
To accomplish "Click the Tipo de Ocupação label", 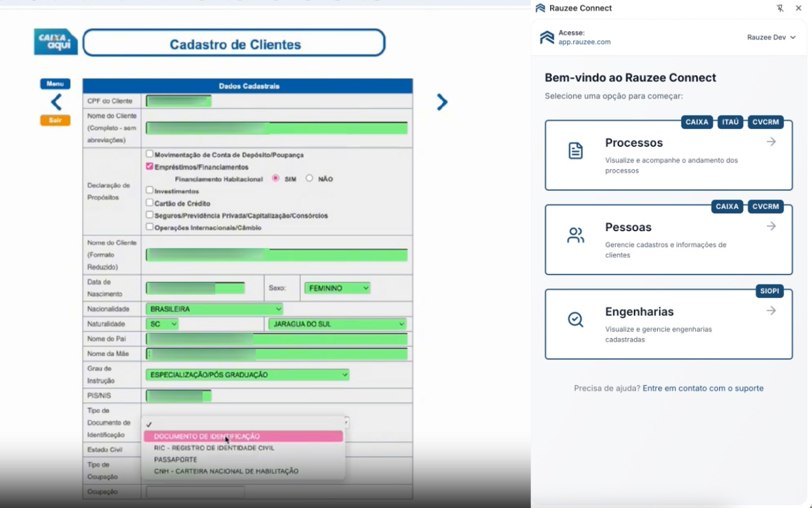I will click(x=103, y=471).
